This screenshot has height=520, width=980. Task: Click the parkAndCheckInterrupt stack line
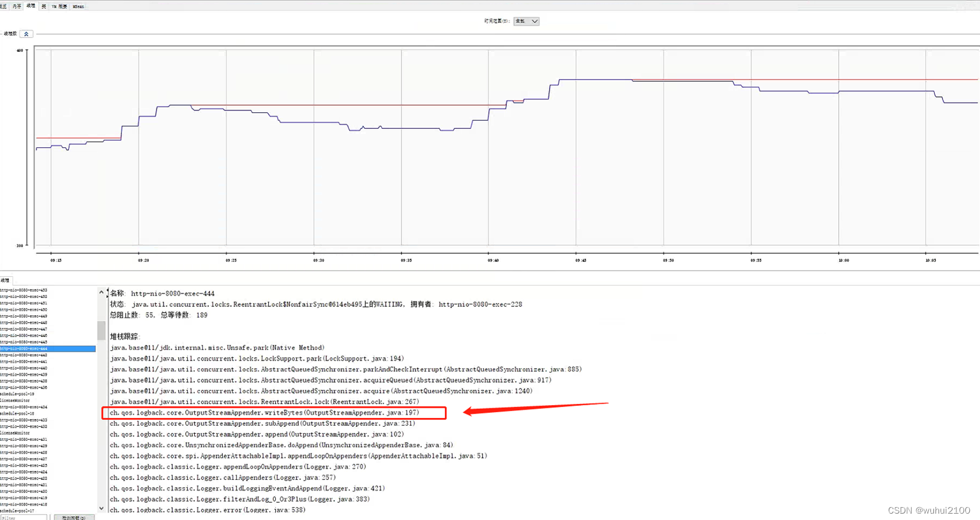pyautogui.click(x=345, y=369)
